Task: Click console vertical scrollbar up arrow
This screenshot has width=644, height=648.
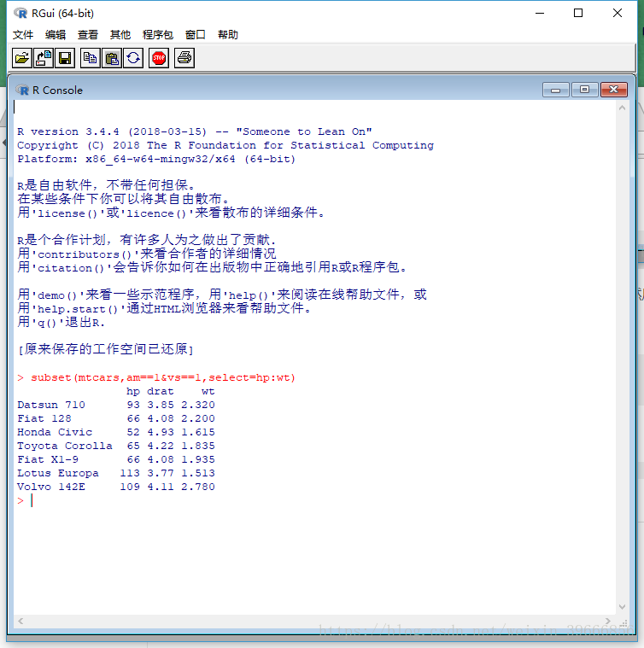Action: [622, 108]
